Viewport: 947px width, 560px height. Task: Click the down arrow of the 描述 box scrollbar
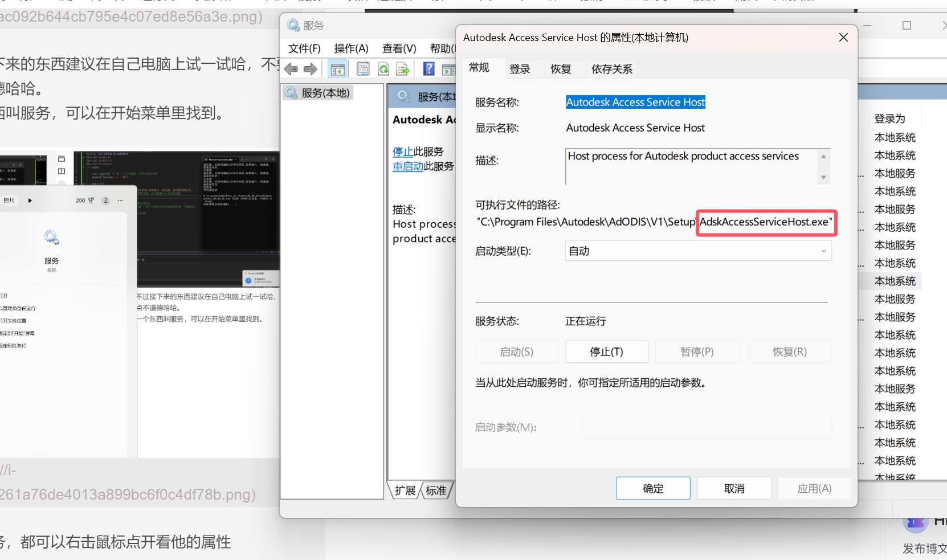pos(823,177)
